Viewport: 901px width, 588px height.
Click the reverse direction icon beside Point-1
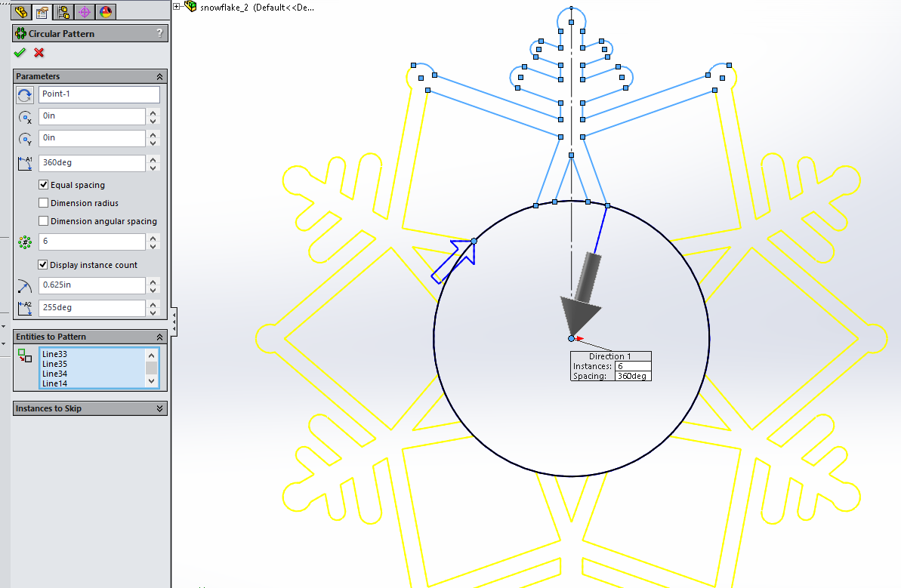click(25, 95)
